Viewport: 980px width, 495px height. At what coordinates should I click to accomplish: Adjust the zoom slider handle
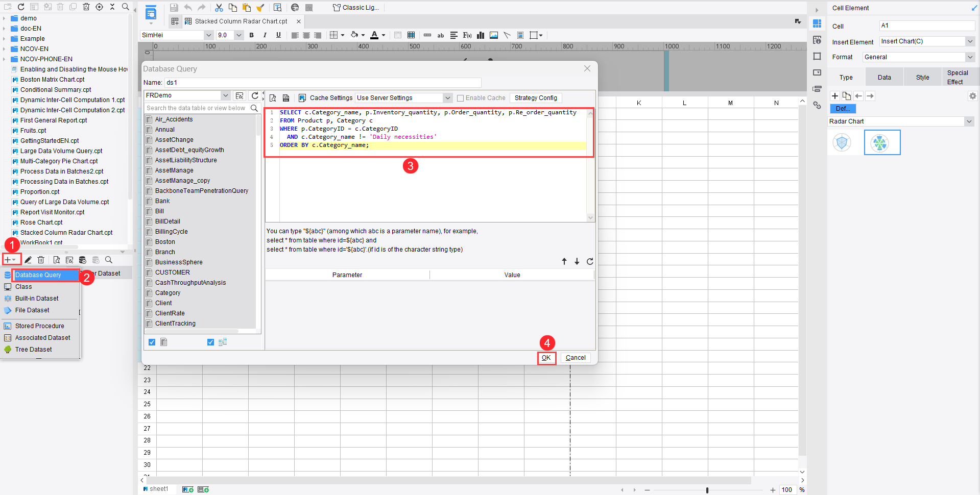tap(707, 490)
